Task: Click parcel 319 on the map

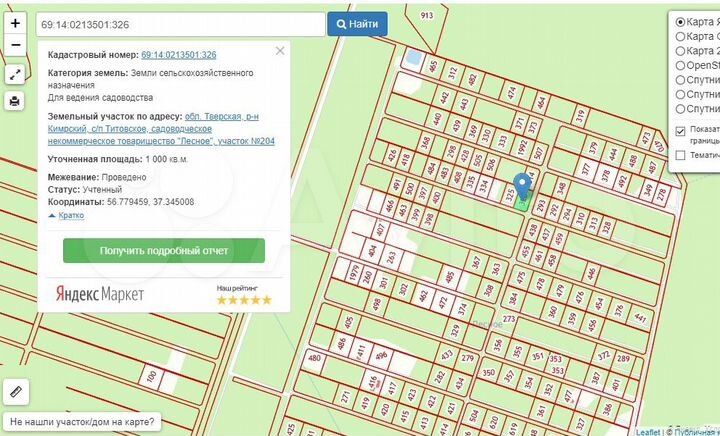Action: [580, 117]
